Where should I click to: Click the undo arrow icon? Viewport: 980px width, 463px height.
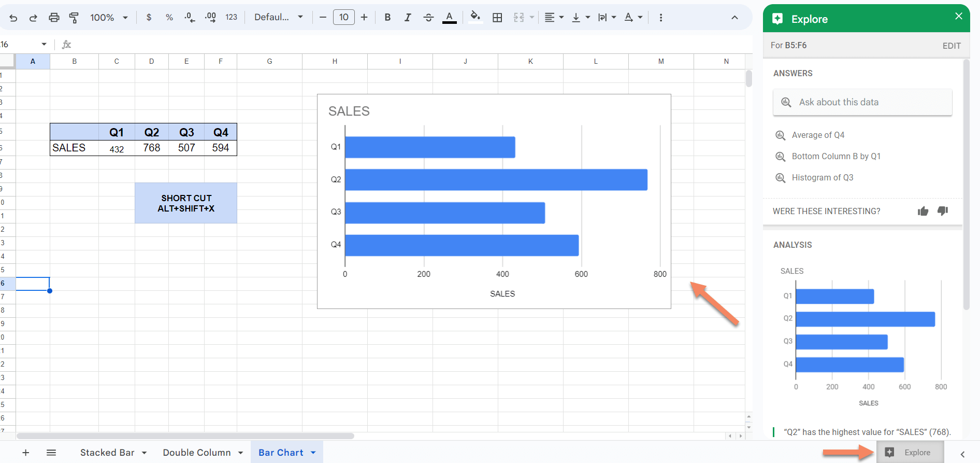click(13, 18)
